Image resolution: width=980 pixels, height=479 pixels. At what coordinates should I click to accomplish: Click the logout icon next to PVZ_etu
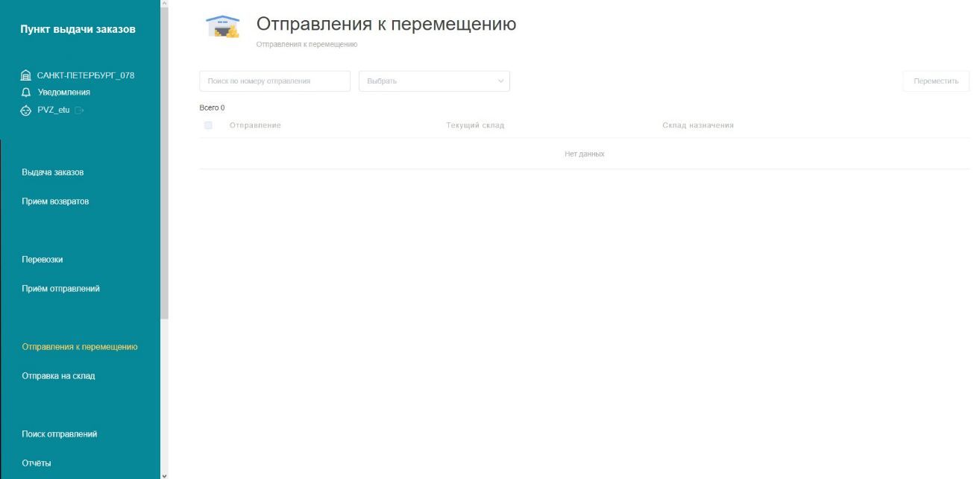pos(79,110)
